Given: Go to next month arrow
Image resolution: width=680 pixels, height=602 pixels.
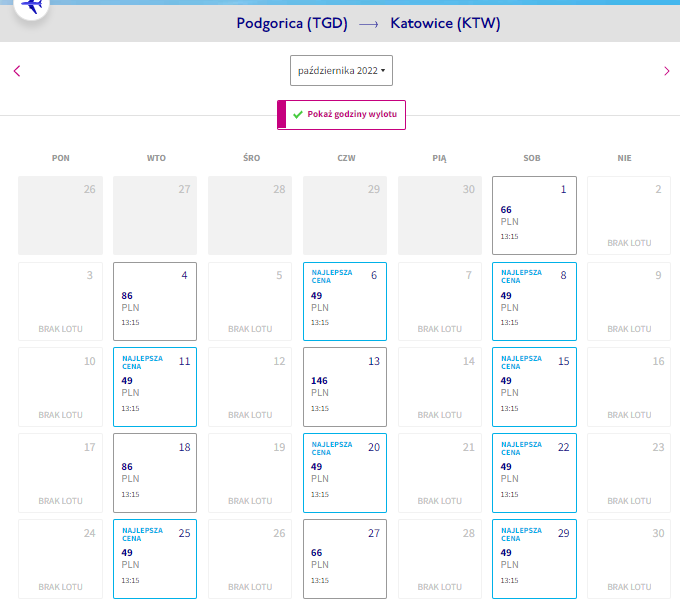Looking at the screenshot, I should (667, 71).
